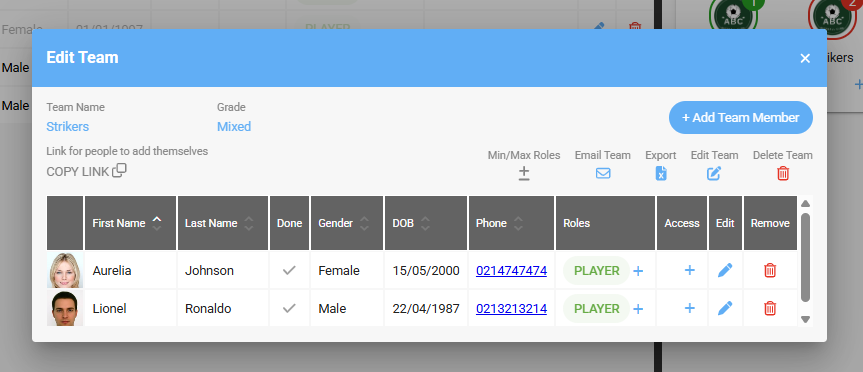Click the red Delete Team trash icon
The height and width of the screenshot is (372, 863).
(x=783, y=173)
